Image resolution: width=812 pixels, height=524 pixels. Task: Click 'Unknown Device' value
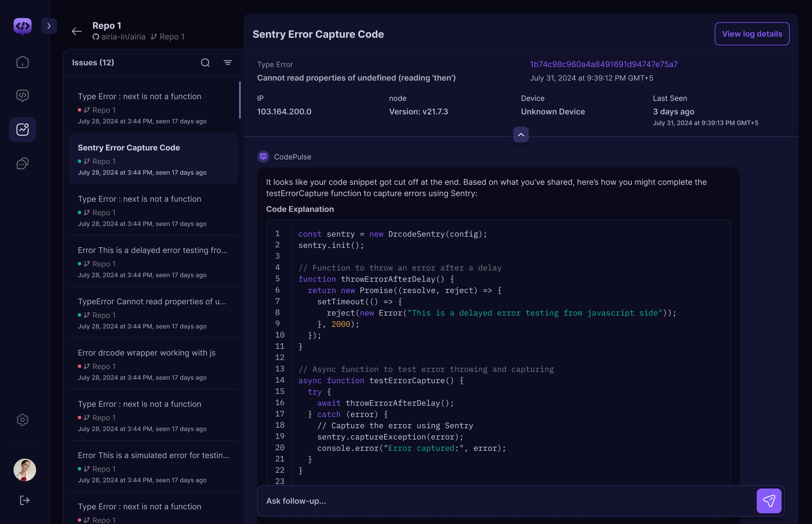pos(553,112)
